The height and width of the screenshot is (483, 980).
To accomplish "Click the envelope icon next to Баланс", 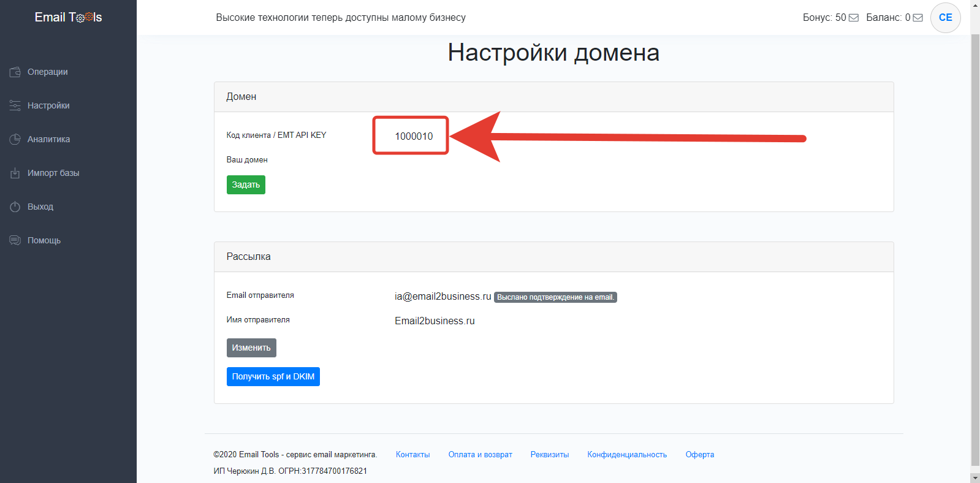I will point(917,18).
